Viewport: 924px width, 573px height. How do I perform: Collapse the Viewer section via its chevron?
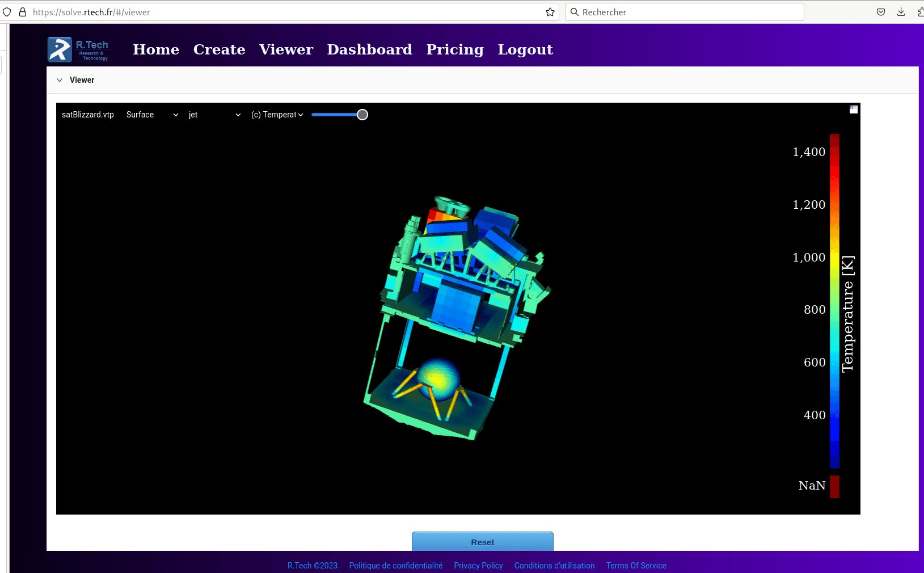(x=60, y=80)
